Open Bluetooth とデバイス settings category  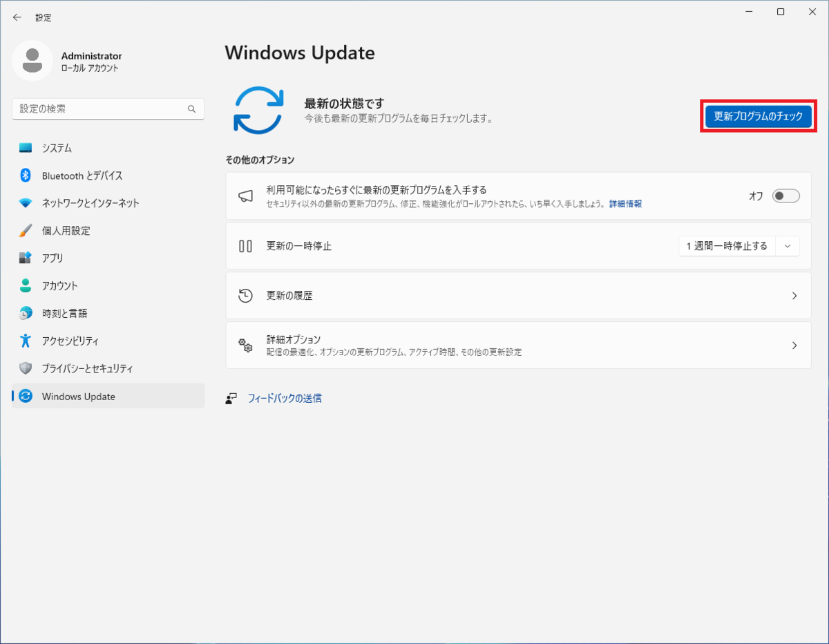pyautogui.click(x=108, y=176)
